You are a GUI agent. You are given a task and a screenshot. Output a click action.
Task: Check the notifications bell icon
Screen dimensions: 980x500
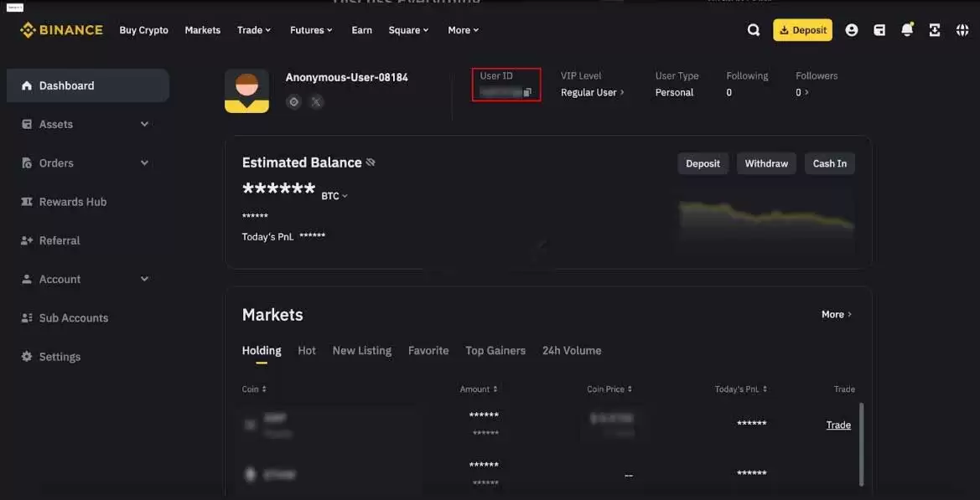(x=908, y=29)
